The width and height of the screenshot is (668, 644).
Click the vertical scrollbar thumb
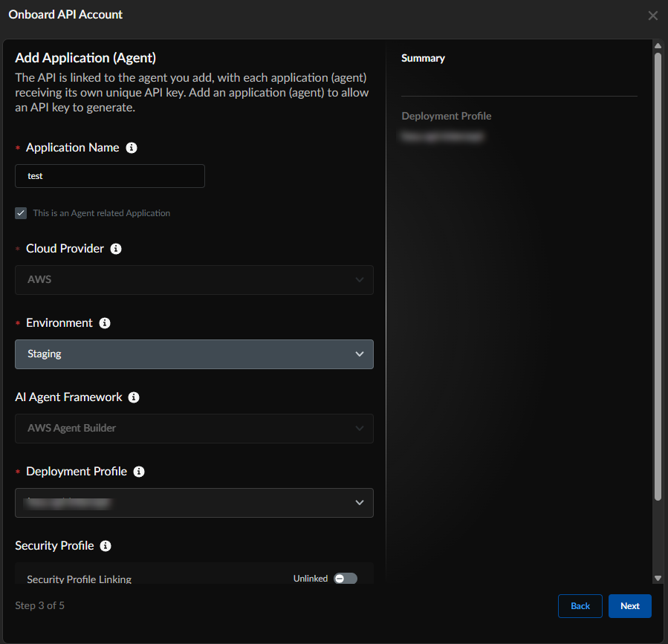pyautogui.click(x=658, y=275)
